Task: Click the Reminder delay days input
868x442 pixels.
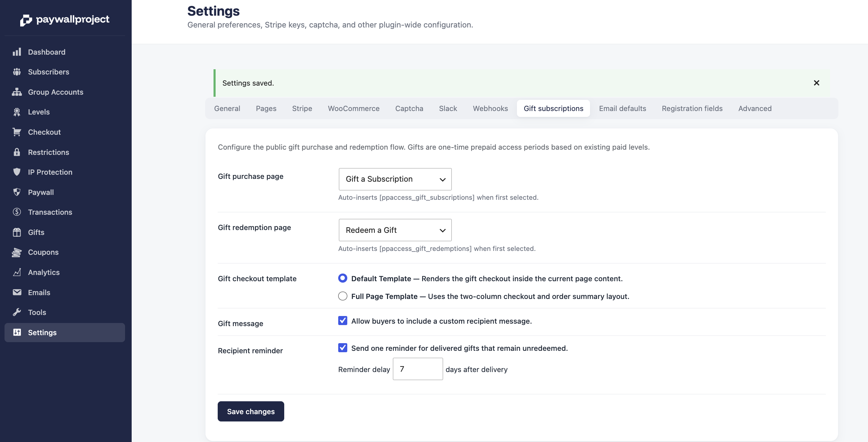Action: coord(418,369)
